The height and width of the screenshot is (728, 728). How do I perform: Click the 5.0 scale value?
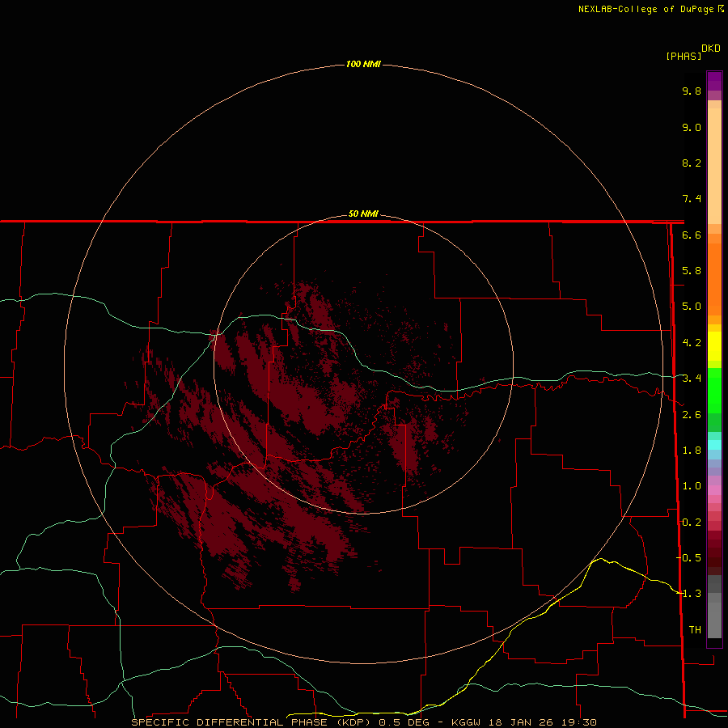click(692, 307)
